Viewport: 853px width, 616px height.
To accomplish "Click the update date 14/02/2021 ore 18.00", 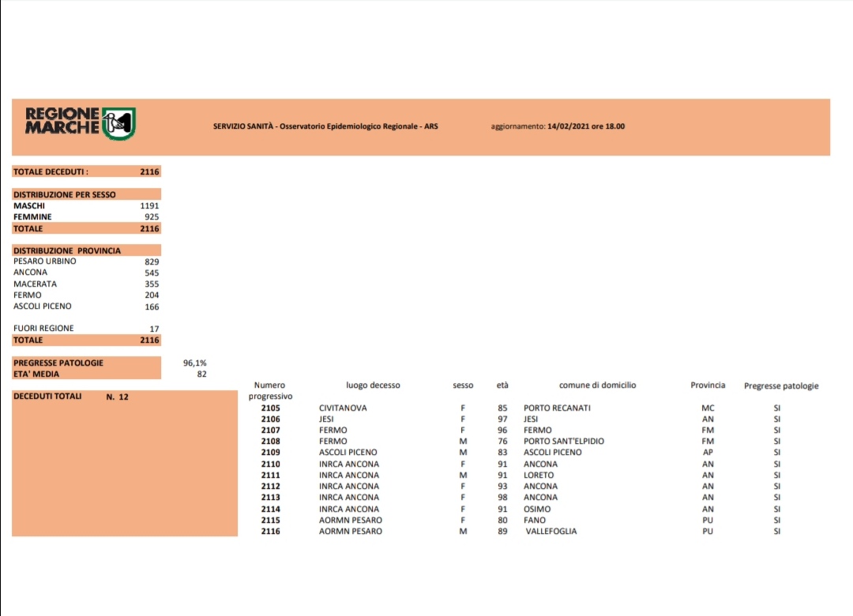I will (586, 126).
